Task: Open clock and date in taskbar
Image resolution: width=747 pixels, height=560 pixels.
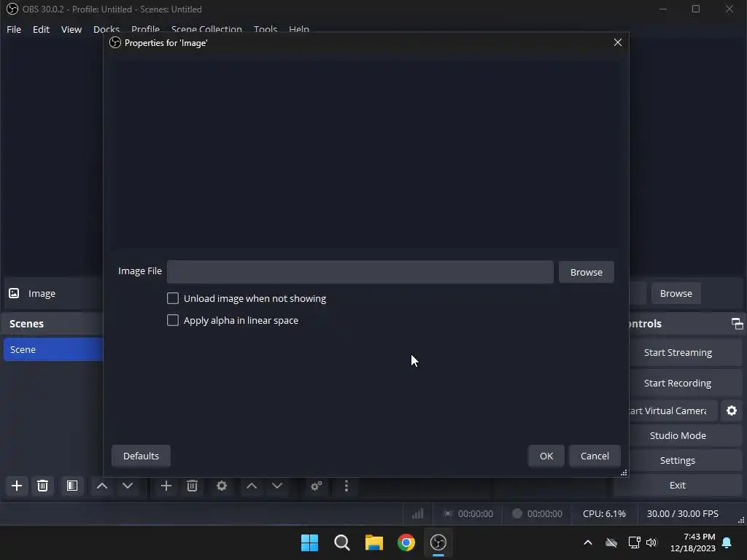Action: (x=693, y=542)
